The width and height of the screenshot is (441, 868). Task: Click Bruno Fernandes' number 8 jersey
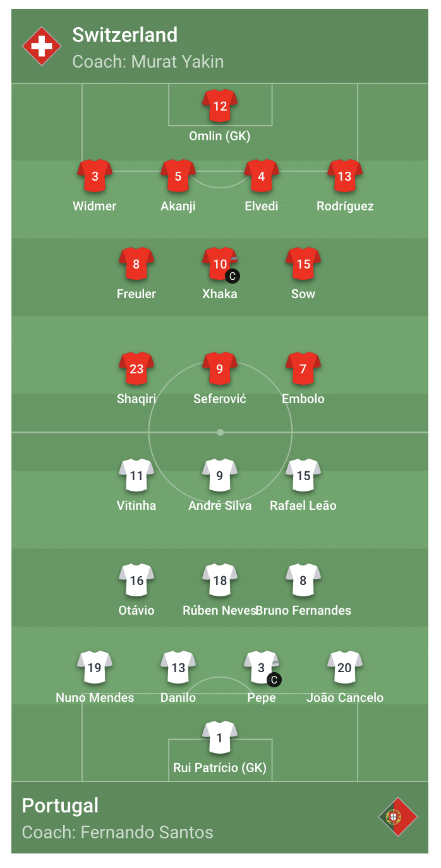click(x=303, y=580)
